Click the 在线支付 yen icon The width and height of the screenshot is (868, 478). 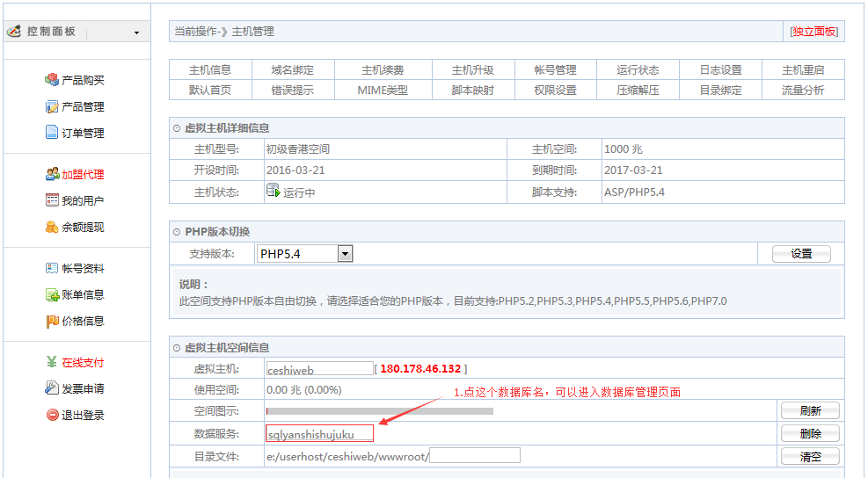tap(52, 362)
